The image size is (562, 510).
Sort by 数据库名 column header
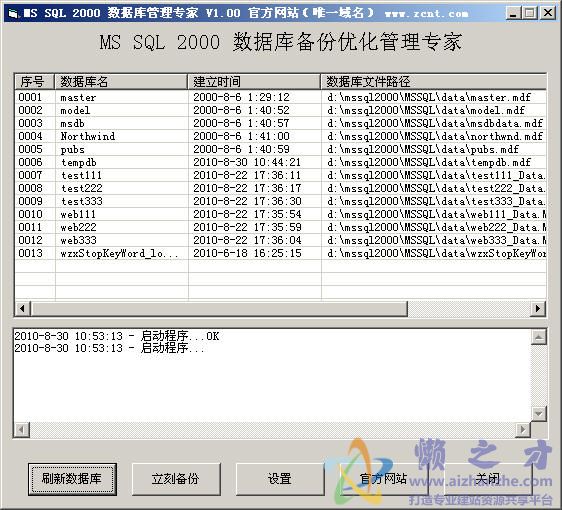[121, 81]
